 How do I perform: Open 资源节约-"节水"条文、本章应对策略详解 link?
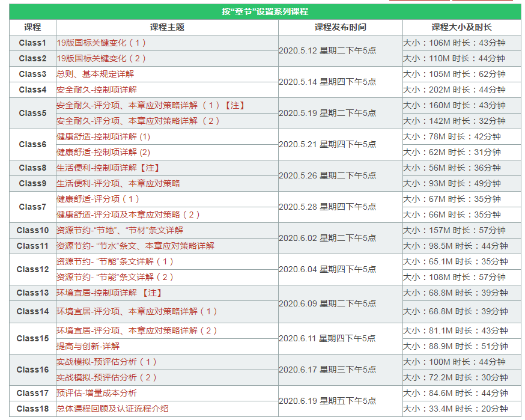[x=136, y=246]
